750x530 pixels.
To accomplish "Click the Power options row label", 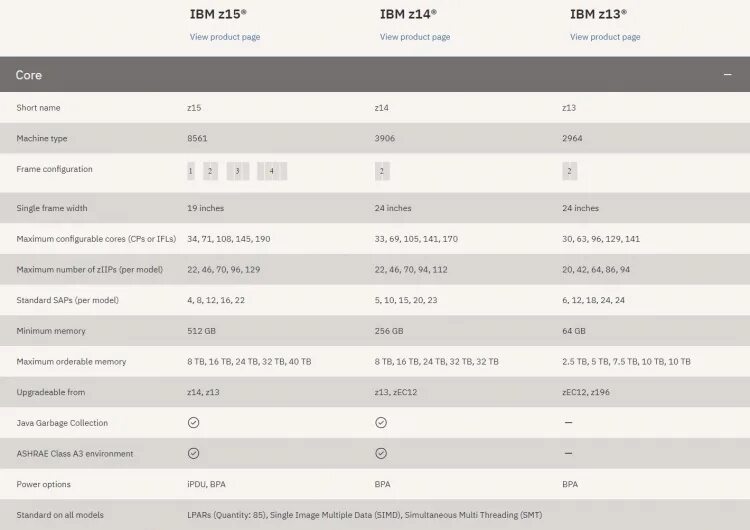I will click(44, 484).
